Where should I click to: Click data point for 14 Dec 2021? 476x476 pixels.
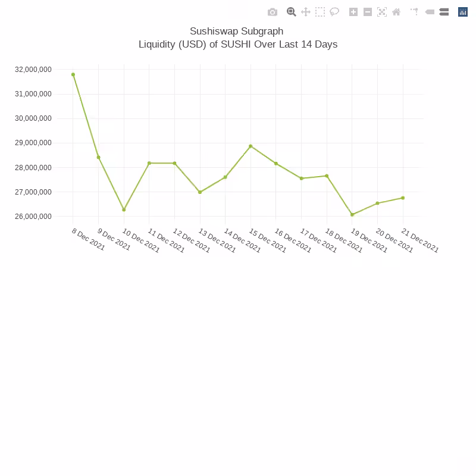pyautogui.click(x=226, y=177)
